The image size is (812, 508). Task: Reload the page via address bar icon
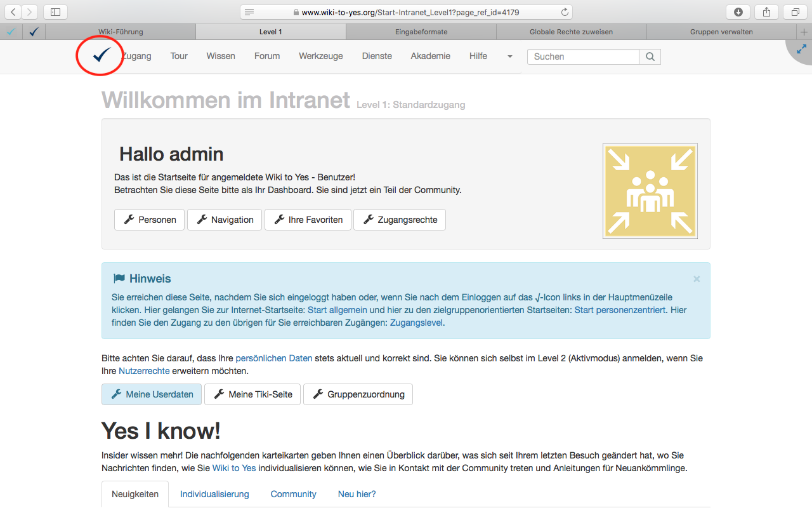pos(565,12)
